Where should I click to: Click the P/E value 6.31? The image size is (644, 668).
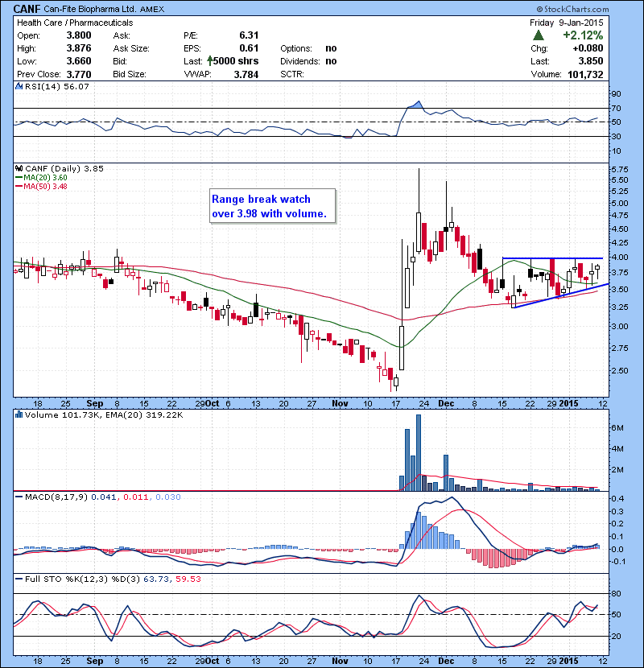point(249,35)
